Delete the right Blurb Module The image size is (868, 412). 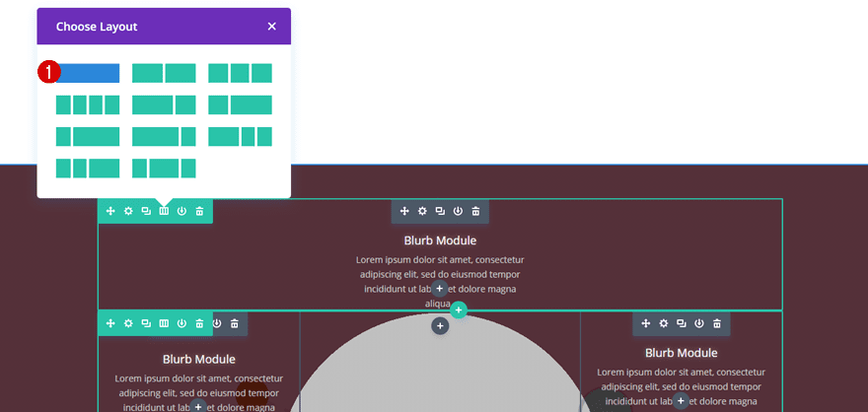point(717,323)
